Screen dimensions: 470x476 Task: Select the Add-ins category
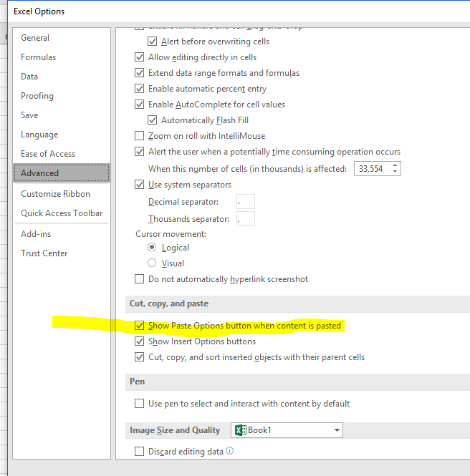click(36, 234)
